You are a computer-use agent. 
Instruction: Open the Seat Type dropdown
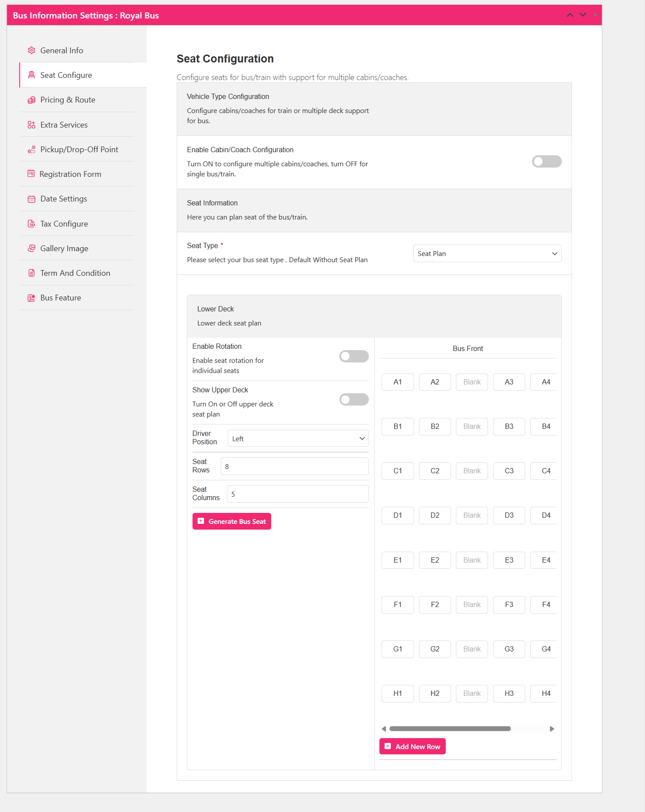487,254
